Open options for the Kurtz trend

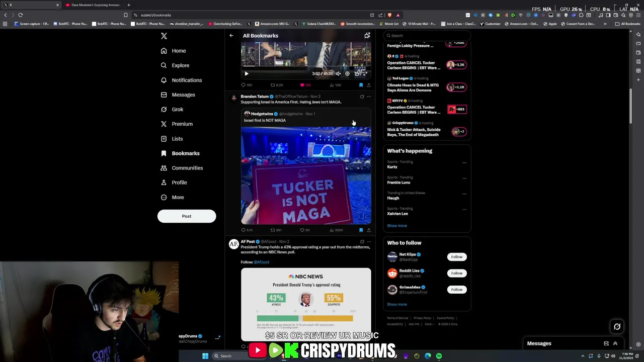click(464, 162)
